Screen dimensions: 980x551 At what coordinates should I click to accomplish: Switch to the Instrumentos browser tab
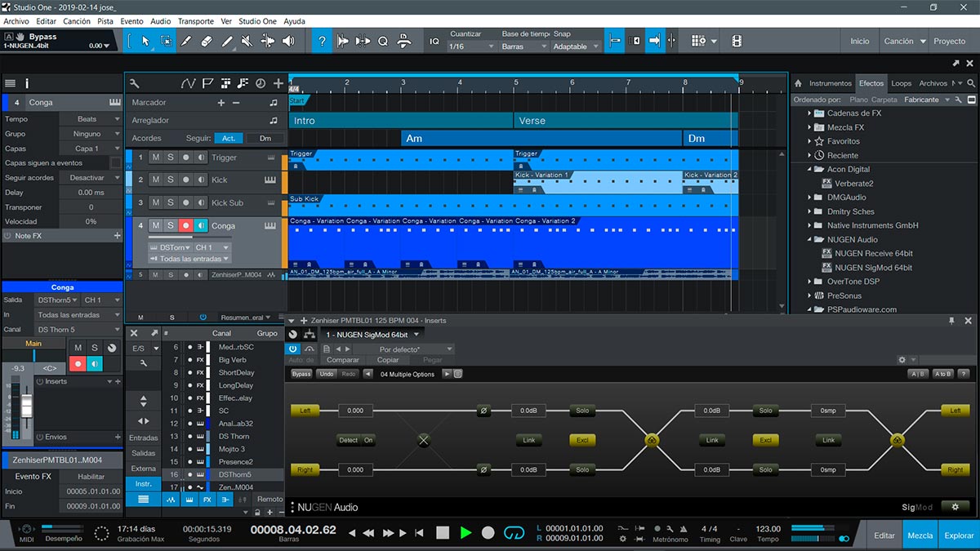click(831, 83)
